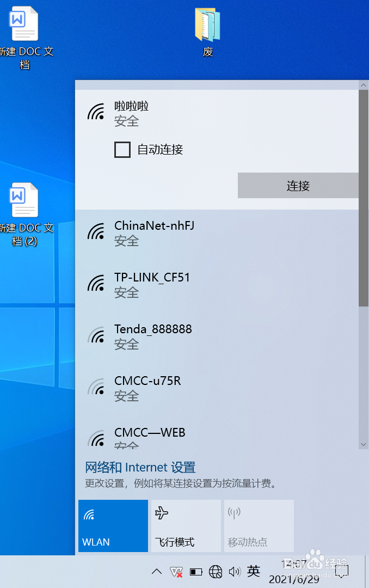Screen dimensions: 369x588
Task: Open the 新建 DOC 文档 desktop file
Action: click(24, 38)
